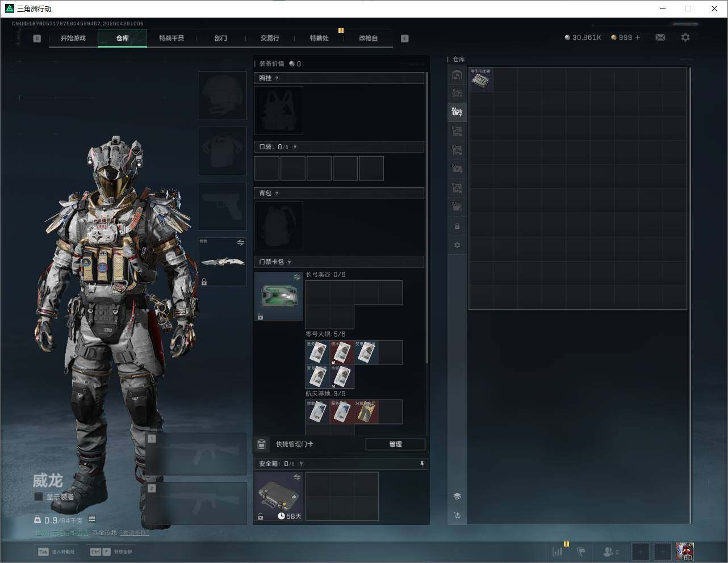
Task: Swap the keycard case using swap arrows
Action: (297, 277)
